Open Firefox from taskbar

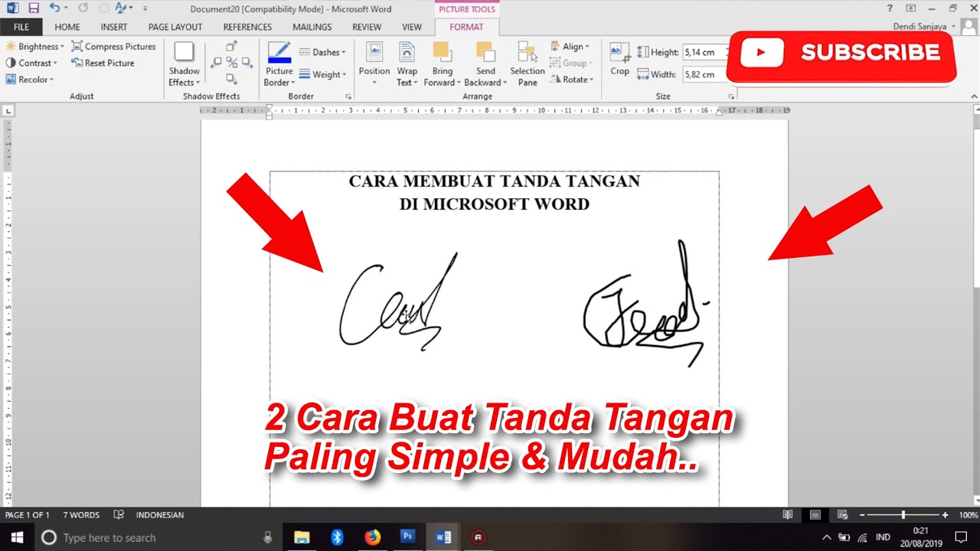pos(372,537)
